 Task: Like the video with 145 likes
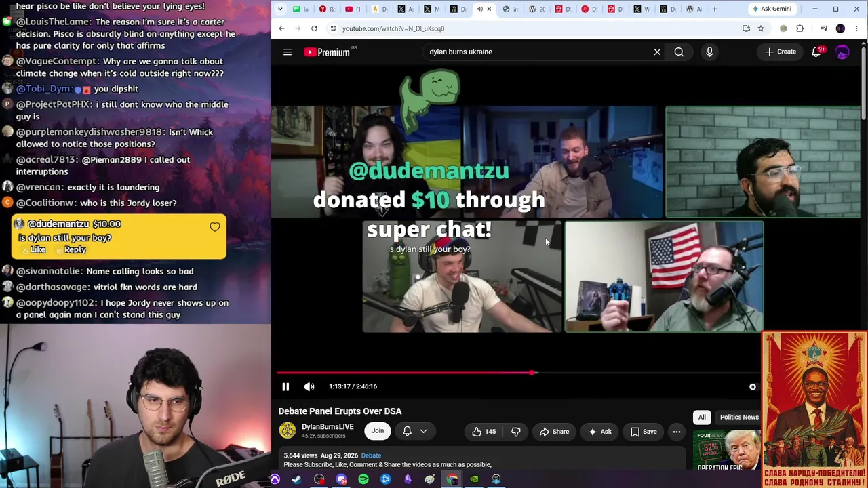[484, 432]
